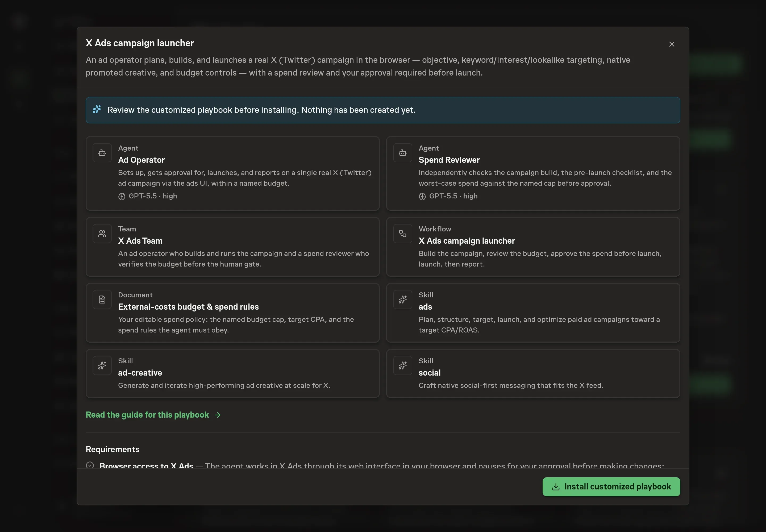The image size is (766, 532).
Task: Click the robot icon on Ad Operator card
Action: [x=102, y=153]
